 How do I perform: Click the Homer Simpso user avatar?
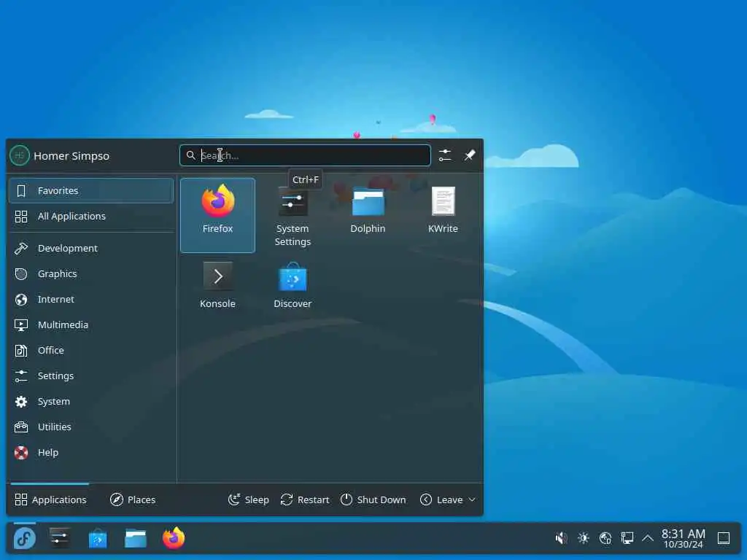tap(20, 155)
